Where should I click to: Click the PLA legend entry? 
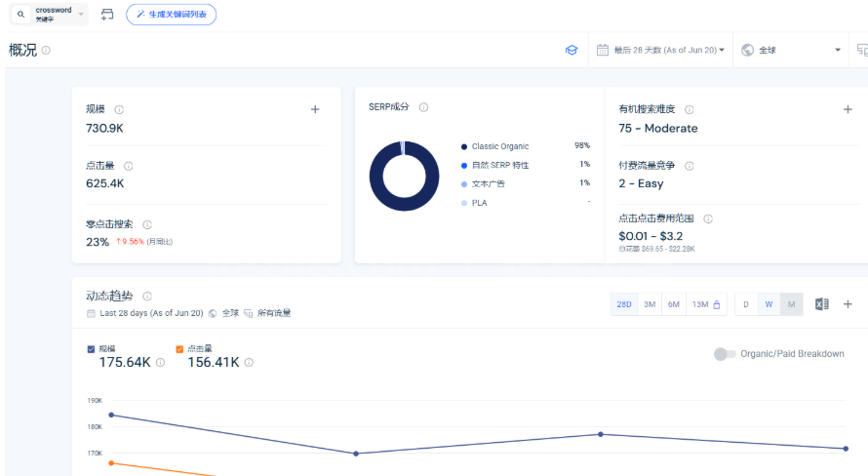pos(474,203)
